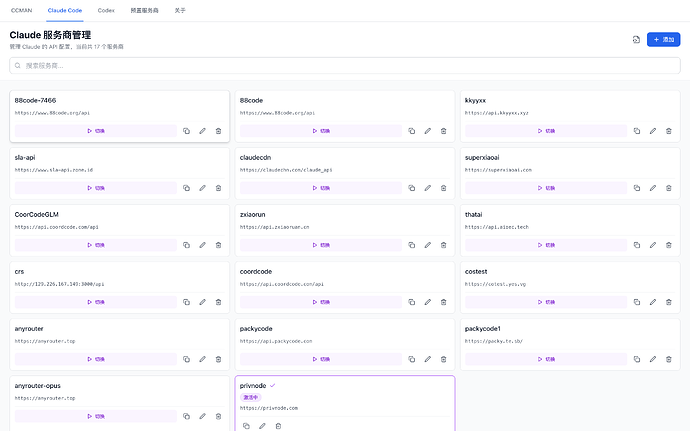
Task: Open the CCMAN tab
Action: [22, 10]
